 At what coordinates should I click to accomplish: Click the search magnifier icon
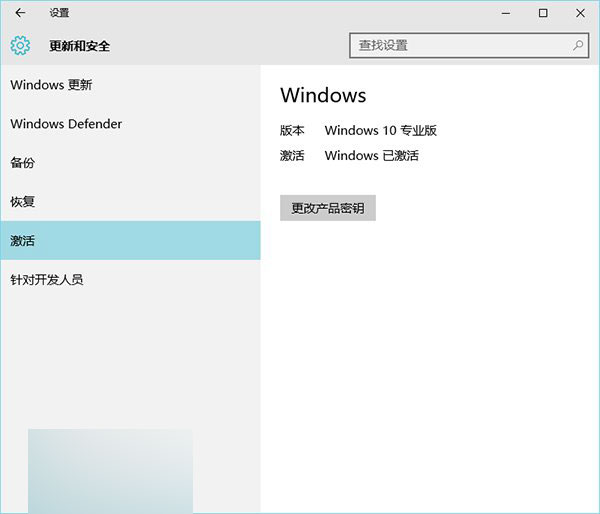(578, 46)
